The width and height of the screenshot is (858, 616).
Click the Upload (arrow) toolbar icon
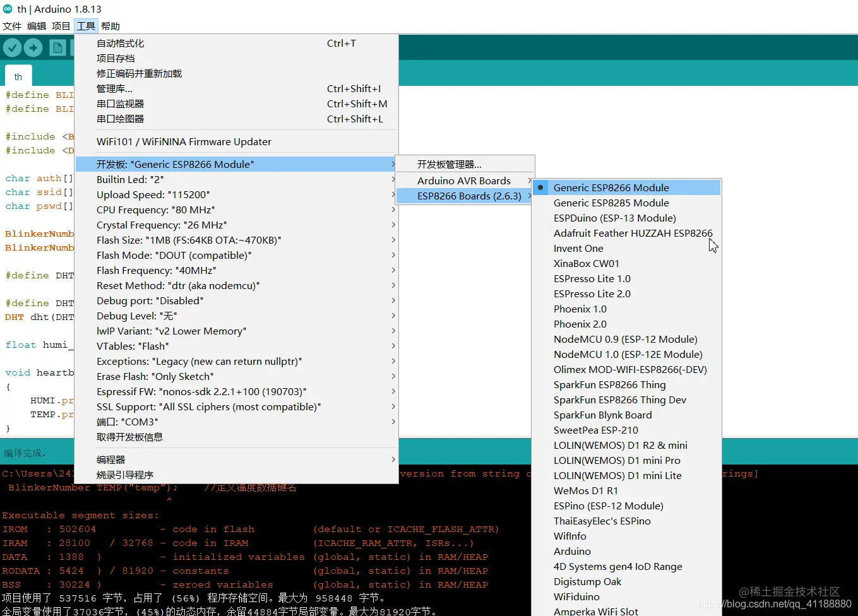[x=33, y=47]
